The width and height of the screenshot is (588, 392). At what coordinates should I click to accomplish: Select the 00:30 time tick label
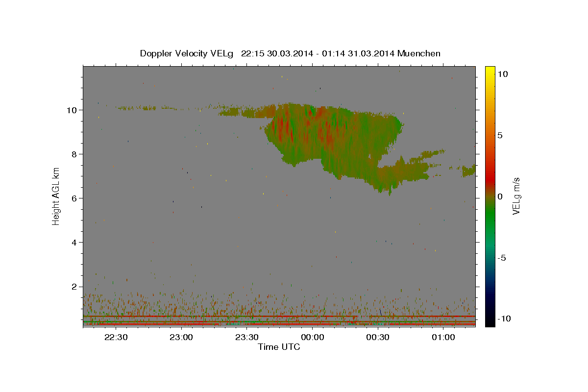click(x=378, y=337)
